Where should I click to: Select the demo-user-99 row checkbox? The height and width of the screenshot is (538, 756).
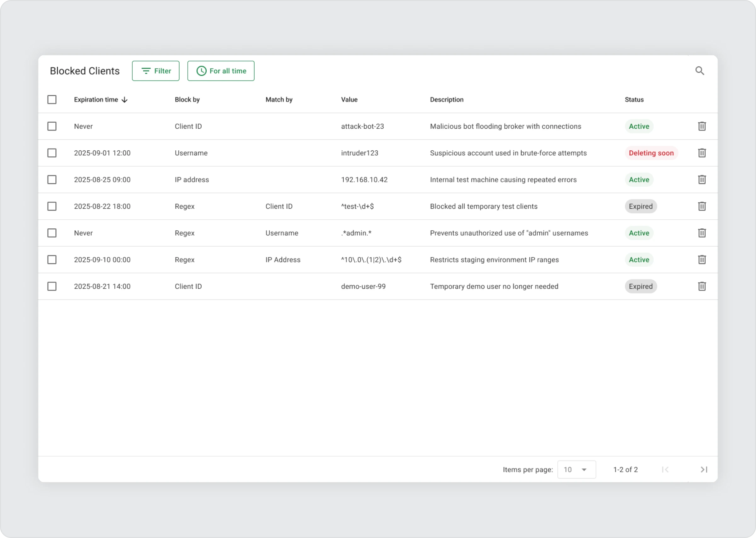click(x=52, y=286)
